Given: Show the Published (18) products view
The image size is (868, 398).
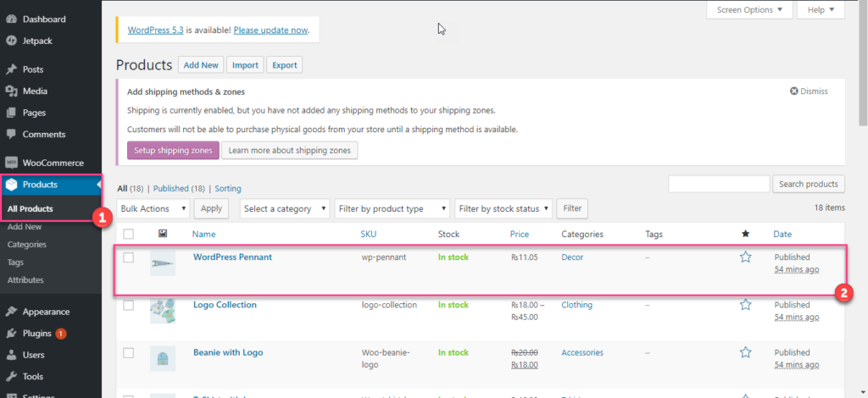Looking at the screenshot, I should (x=179, y=189).
